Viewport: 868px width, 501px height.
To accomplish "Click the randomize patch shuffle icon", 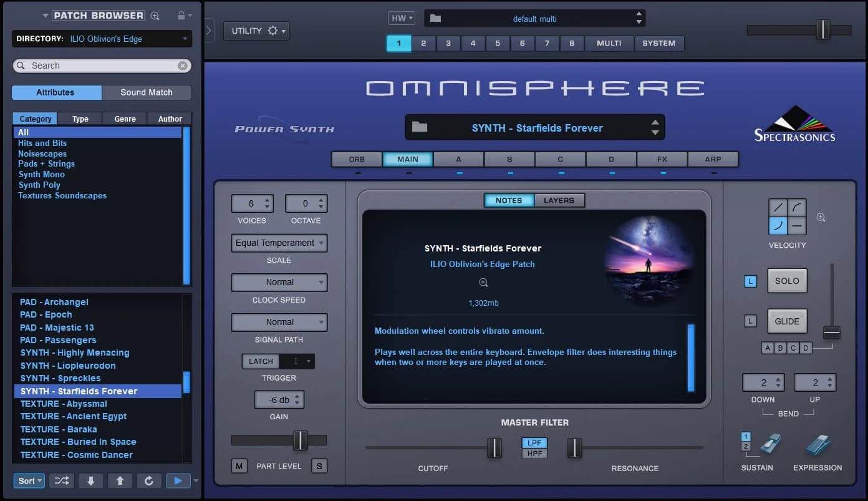I will click(x=60, y=480).
